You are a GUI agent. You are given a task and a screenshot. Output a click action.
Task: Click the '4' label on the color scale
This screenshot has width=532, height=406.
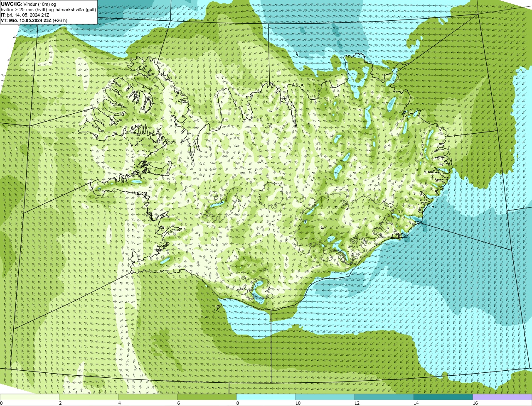tap(119, 403)
